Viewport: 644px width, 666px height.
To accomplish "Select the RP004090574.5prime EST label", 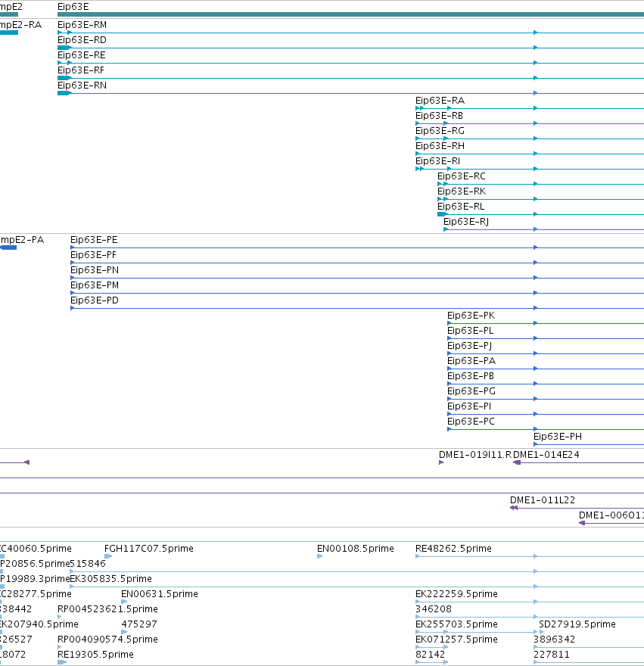I will [108, 640].
